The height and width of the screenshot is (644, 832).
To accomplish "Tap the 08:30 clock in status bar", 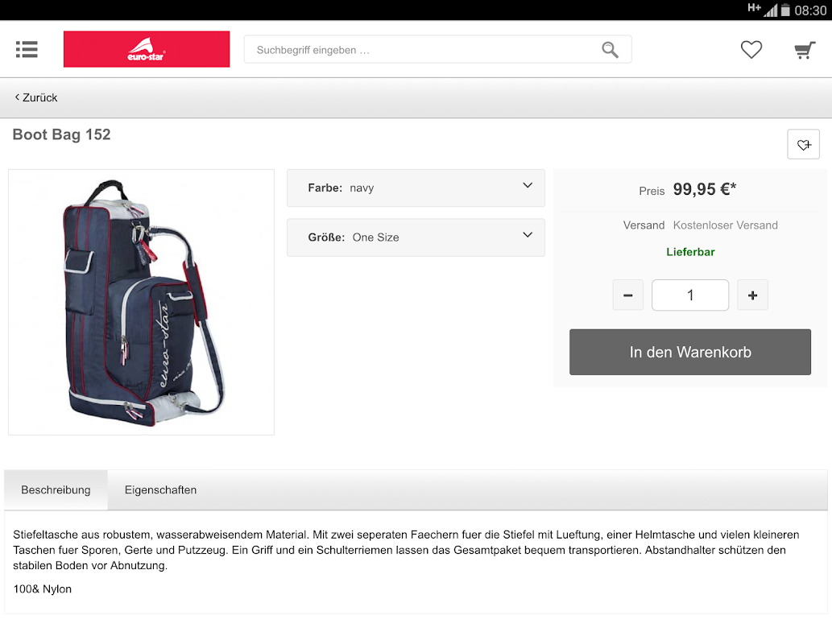I will click(x=810, y=10).
